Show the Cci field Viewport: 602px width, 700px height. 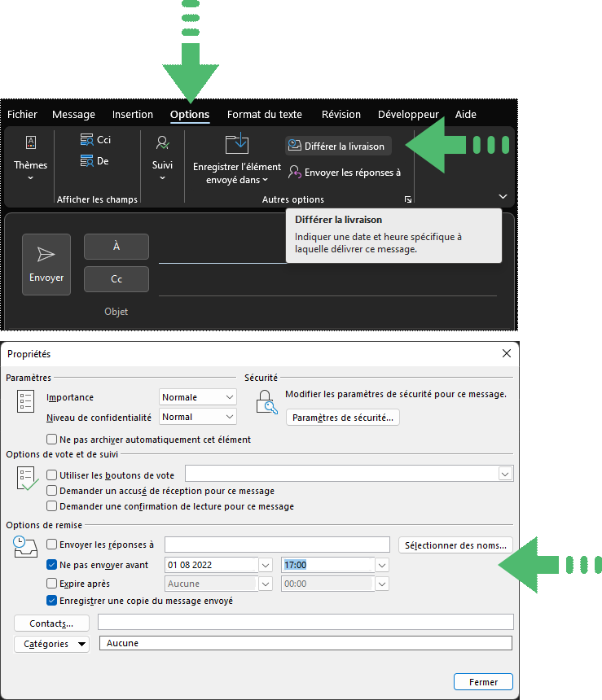click(x=95, y=140)
